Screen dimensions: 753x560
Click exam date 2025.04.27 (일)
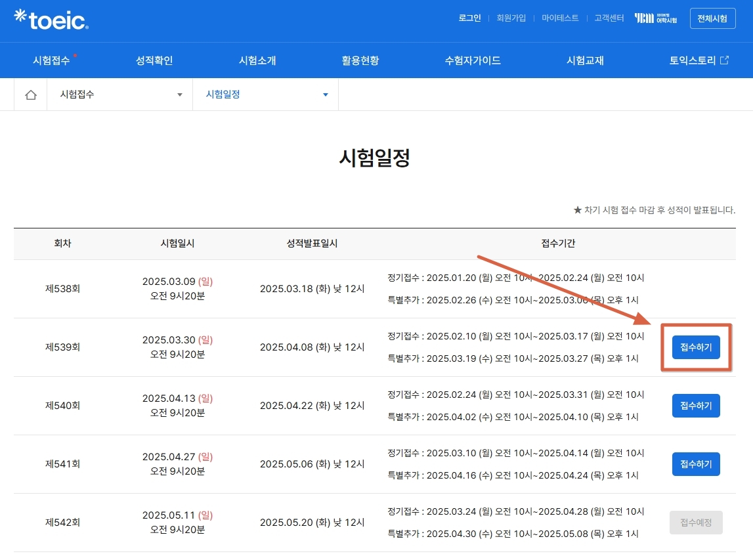[x=177, y=457]
